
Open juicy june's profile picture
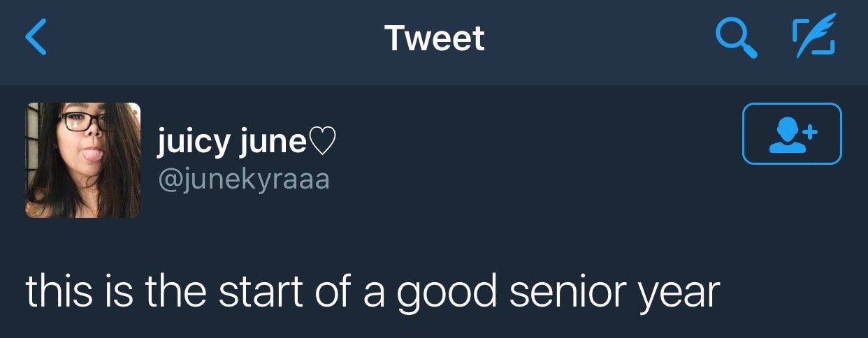(83, 160)
